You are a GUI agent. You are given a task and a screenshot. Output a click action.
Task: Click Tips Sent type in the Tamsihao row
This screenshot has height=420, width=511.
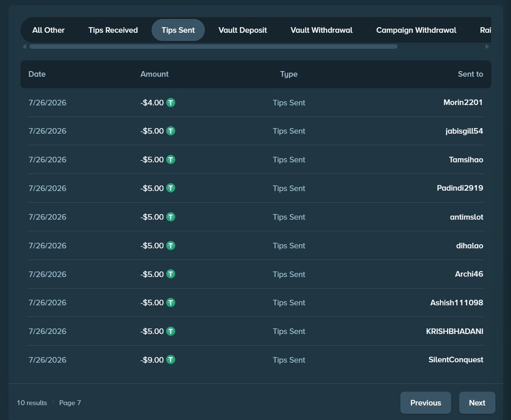pyautogui.click(x=289, y=160)
